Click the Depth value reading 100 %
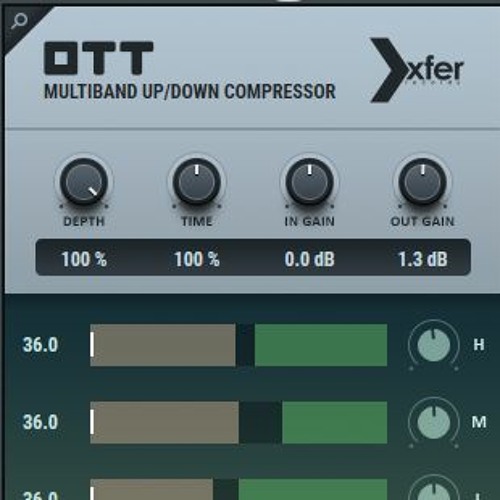Viewport: 500px width, 500px height. point(84,259)
